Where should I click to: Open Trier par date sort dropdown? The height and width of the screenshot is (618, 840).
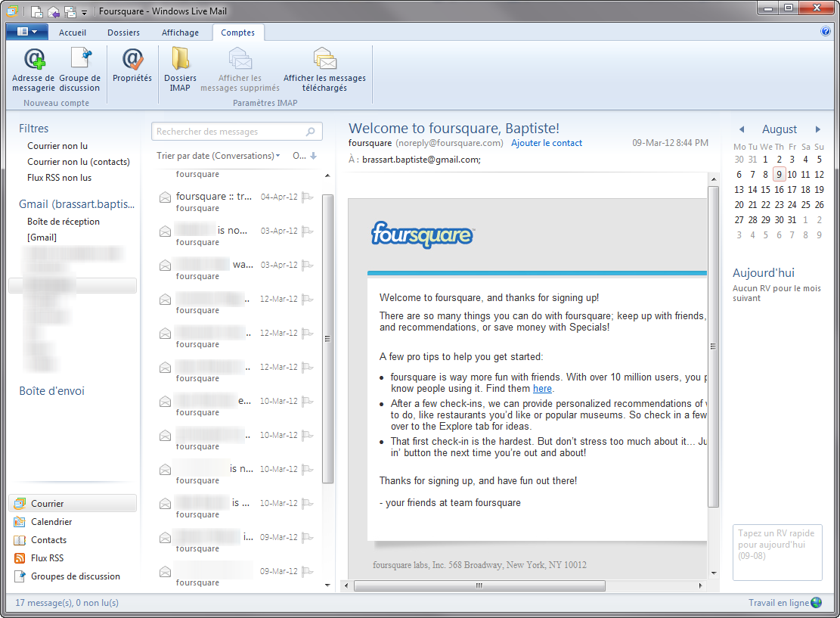pos(218,156)
